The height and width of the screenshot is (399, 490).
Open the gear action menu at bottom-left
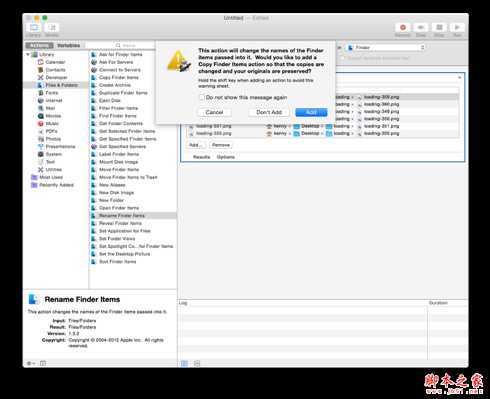pos(31,363)
